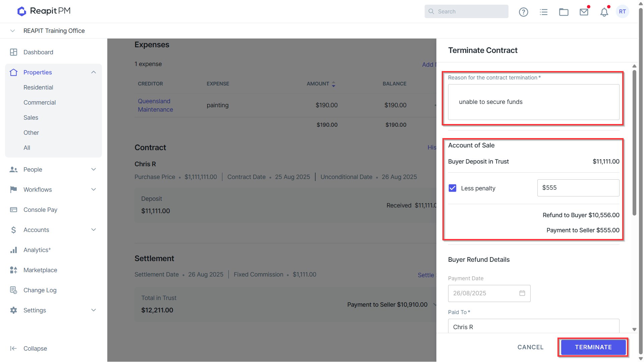Open the mail inbox icon
Screen dimensions: 644x362
(584, 12)
